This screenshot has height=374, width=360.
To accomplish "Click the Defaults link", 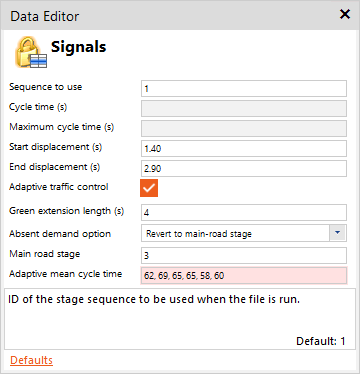I will coord(31,360).
